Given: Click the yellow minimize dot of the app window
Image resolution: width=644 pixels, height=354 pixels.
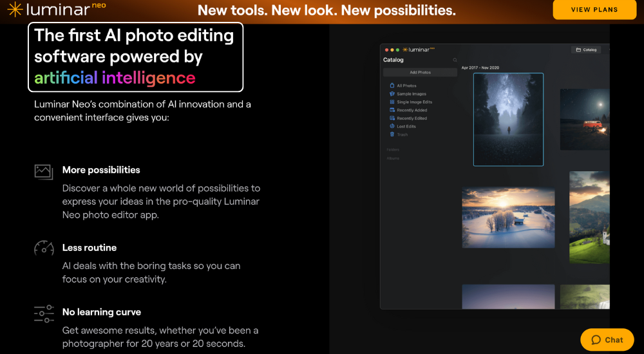Looking at the screenshot, I should click(392, 50).
